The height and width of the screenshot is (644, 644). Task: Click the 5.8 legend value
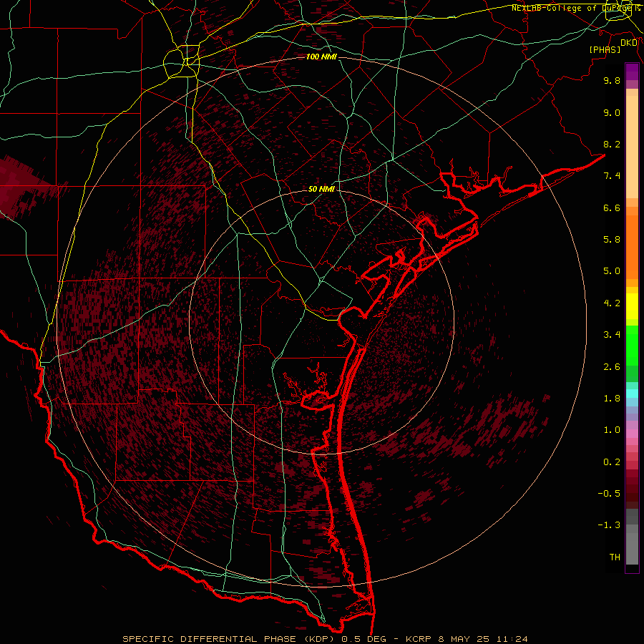pyautogui.click(x=612, y=240)
